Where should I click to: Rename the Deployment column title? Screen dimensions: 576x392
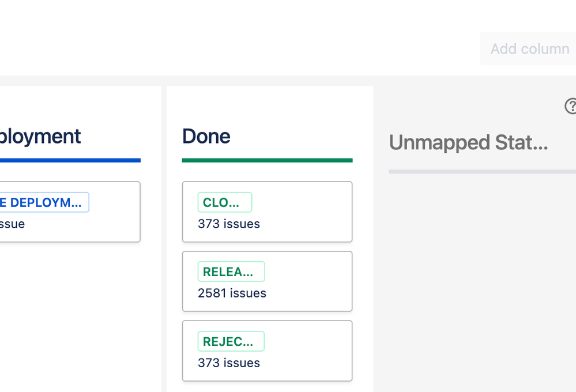tap(40, 136)
